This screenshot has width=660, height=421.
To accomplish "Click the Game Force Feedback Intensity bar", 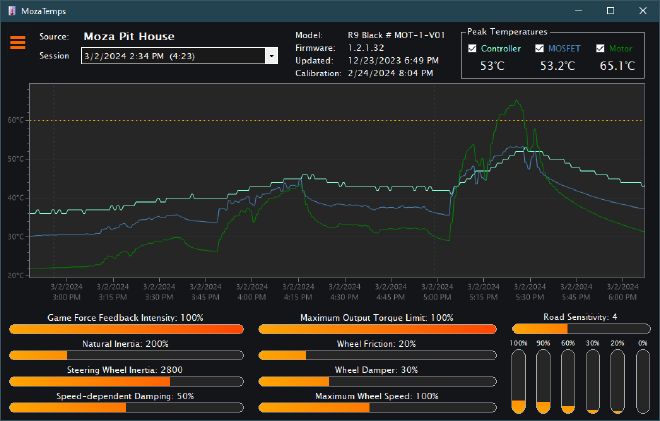I will (125, 329).
